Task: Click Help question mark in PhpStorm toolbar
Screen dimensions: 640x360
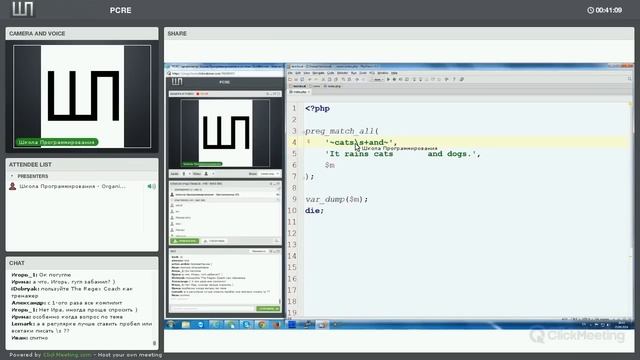Action: click(454, 80)
